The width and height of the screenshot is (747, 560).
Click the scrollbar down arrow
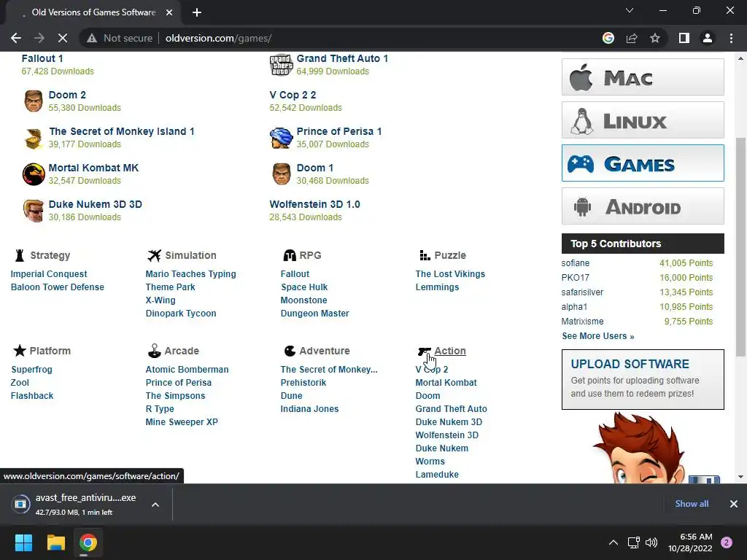click(x=740, y=477)
